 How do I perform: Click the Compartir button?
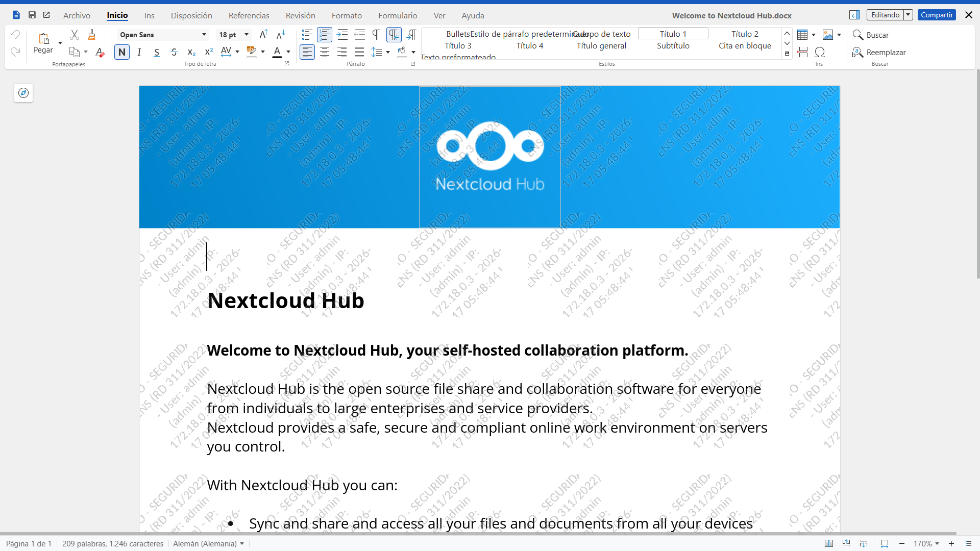pyautogui.click(x=937, y=15)
